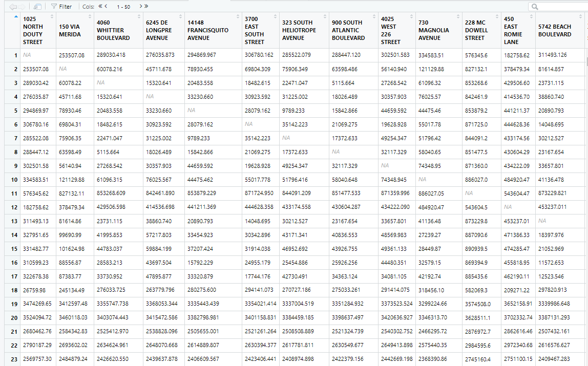The height and width of the screenshot is (366, 588).
Task: Sort by 900 SOUTH ATLANTIC BOULEVARD column
Action: (374, 17)
